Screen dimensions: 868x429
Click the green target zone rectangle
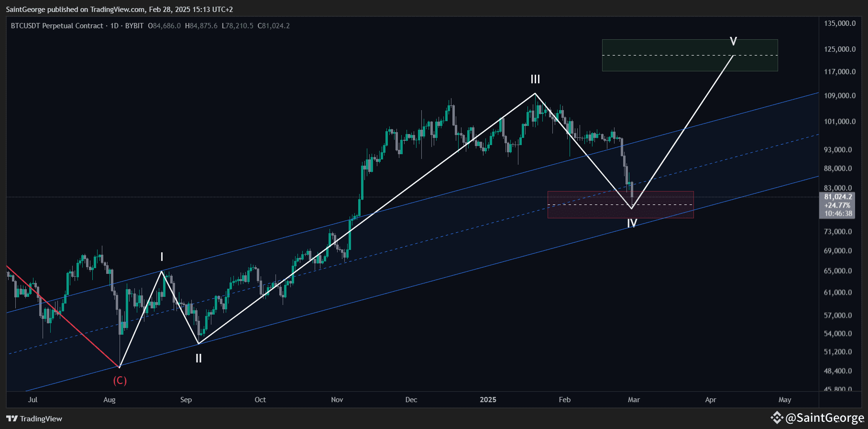(x=690, y=56)
